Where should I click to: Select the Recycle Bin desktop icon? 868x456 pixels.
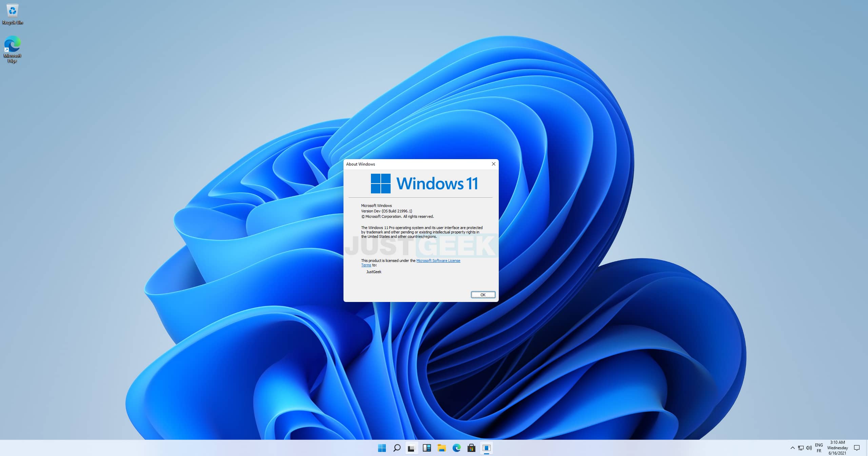coord(13,14)
